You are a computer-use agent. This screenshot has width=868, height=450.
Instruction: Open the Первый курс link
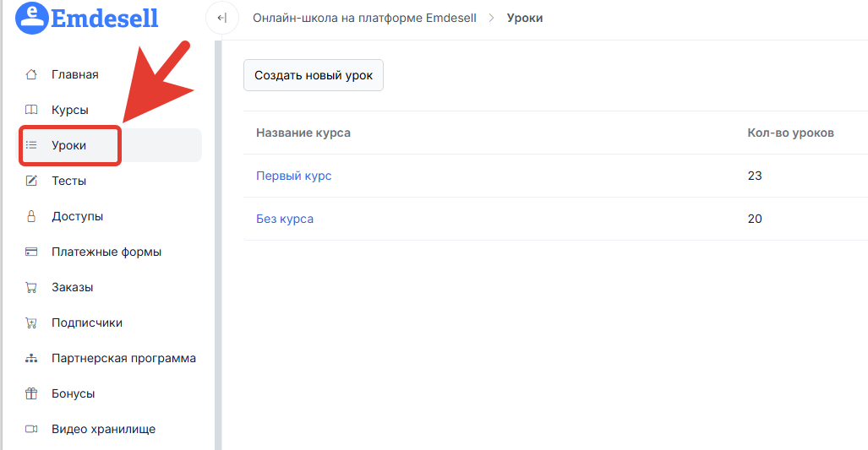pyautogui.click(x=293, y=176)
